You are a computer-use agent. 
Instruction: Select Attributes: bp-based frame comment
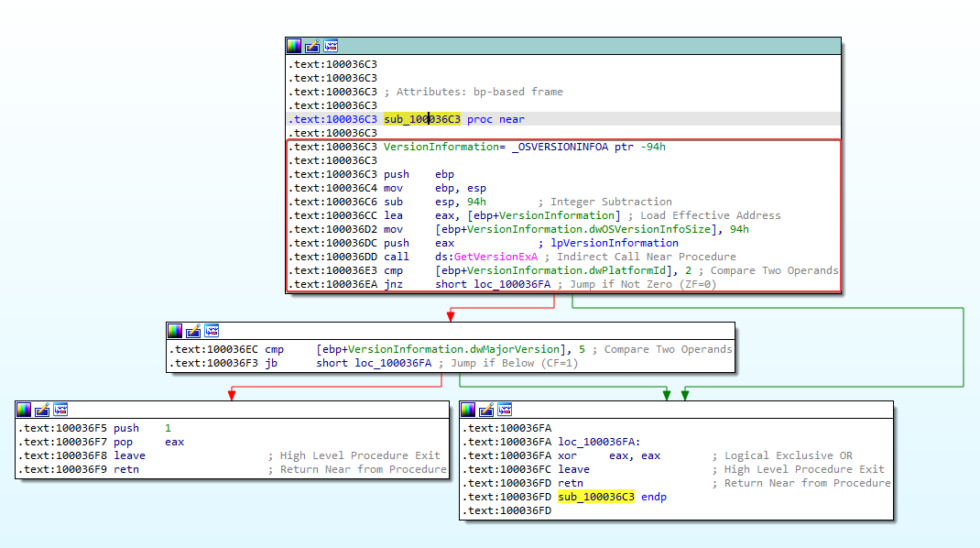click(x=474, y=92)
